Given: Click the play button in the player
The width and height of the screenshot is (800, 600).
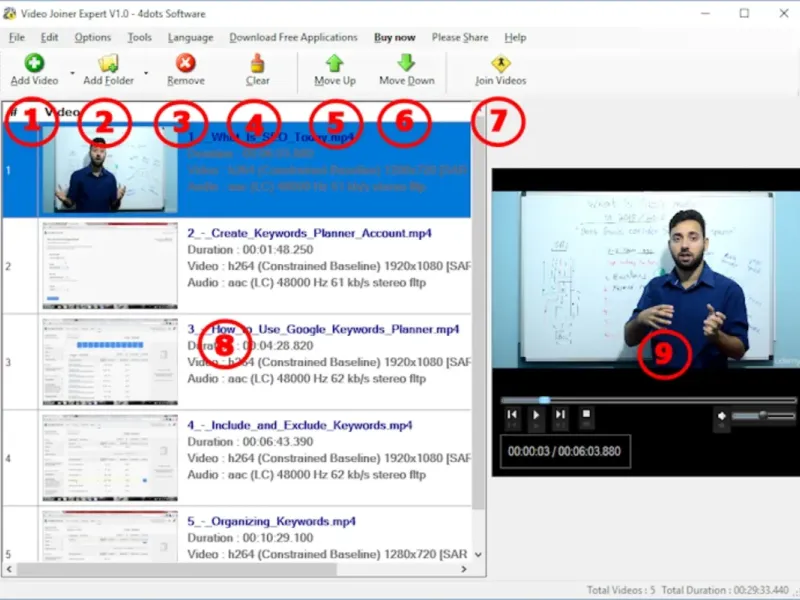Looking at the screenshot, I should pyautogui.click(x=536, y=415).
